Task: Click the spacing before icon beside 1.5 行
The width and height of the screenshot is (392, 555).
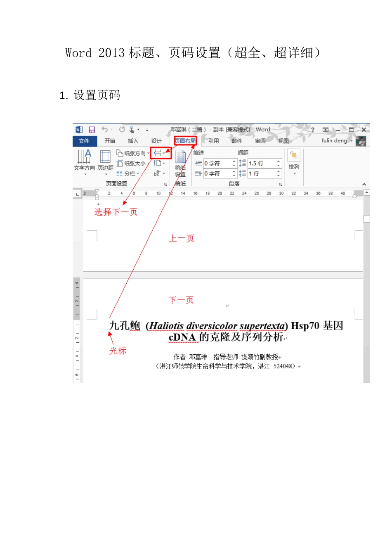Action: pyautogui.click(x=243, y=163)
